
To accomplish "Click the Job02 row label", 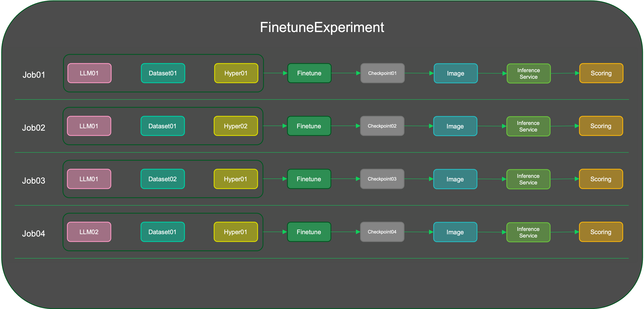I will 34,128.
